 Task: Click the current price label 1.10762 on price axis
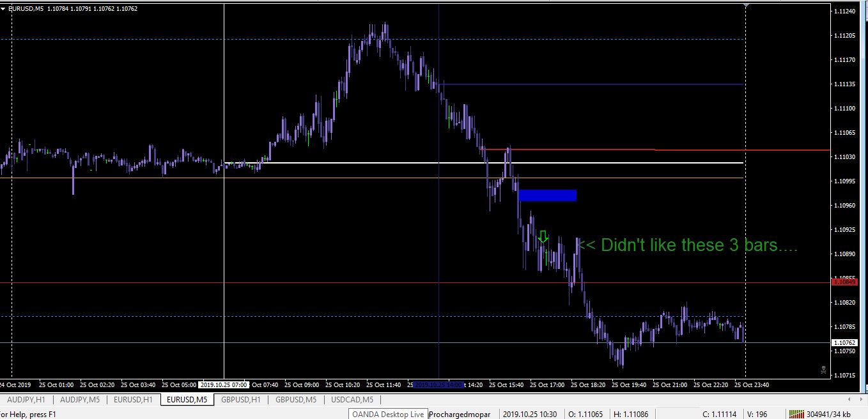pos(845,342)
